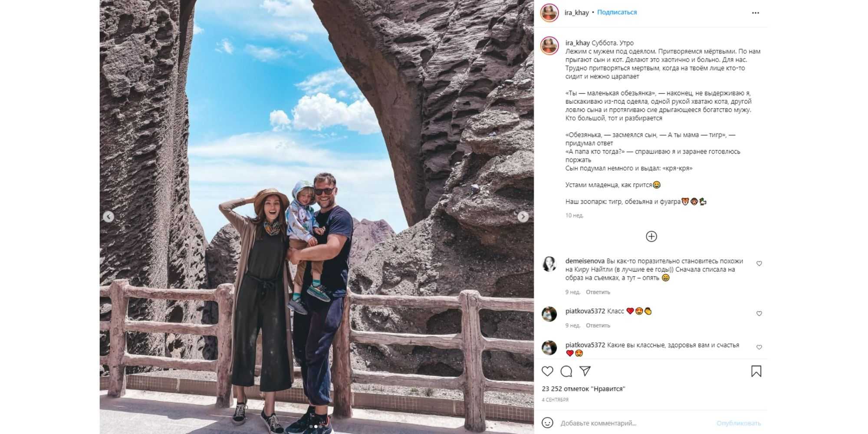The image size is (868, 434).
Task: Open the comment bubble icon
Action: coord(566,371)
